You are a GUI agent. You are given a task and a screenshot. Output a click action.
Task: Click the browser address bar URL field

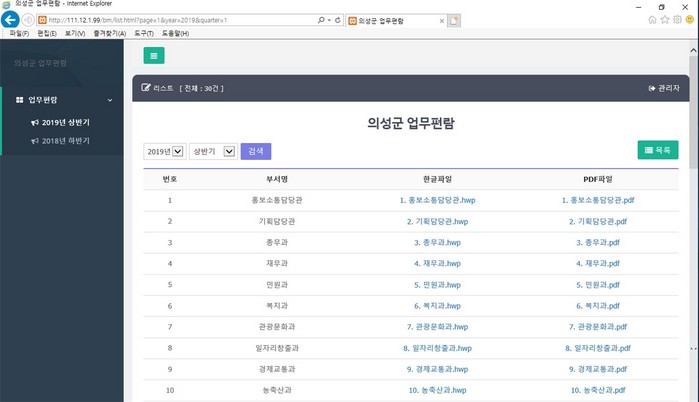[180, 20]
